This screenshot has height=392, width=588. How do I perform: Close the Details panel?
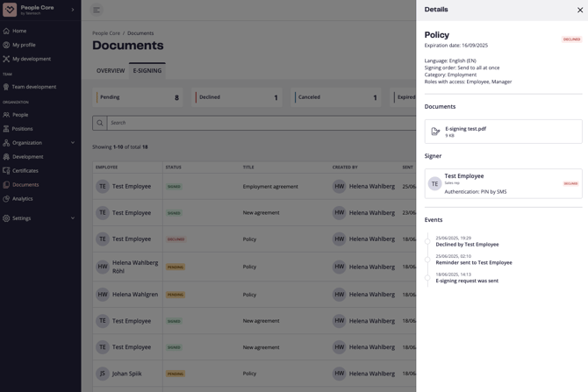[x=580, y=10]
